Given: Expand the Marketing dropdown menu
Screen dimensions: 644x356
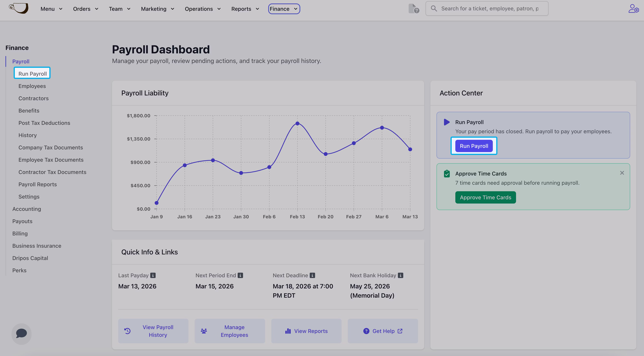Looking at the screenshot, I should click(x=158, y=9).
